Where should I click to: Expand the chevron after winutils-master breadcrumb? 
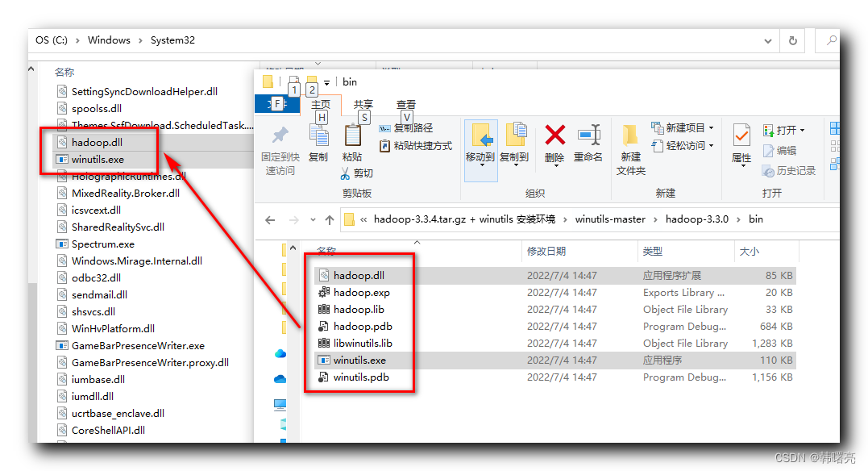click(x=655, y=220)
